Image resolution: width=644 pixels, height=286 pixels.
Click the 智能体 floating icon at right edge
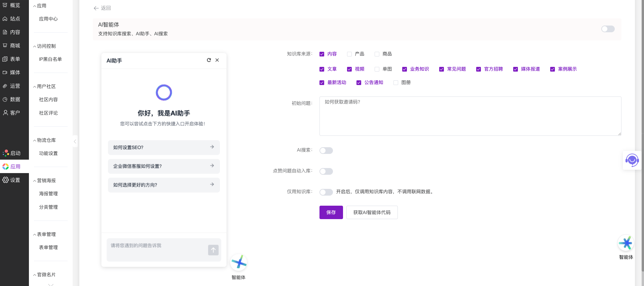pyautogui.click(x=626, y=243)
